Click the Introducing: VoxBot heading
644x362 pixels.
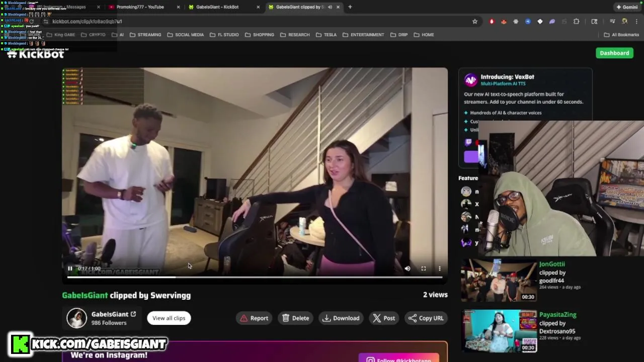coord(507,77)
